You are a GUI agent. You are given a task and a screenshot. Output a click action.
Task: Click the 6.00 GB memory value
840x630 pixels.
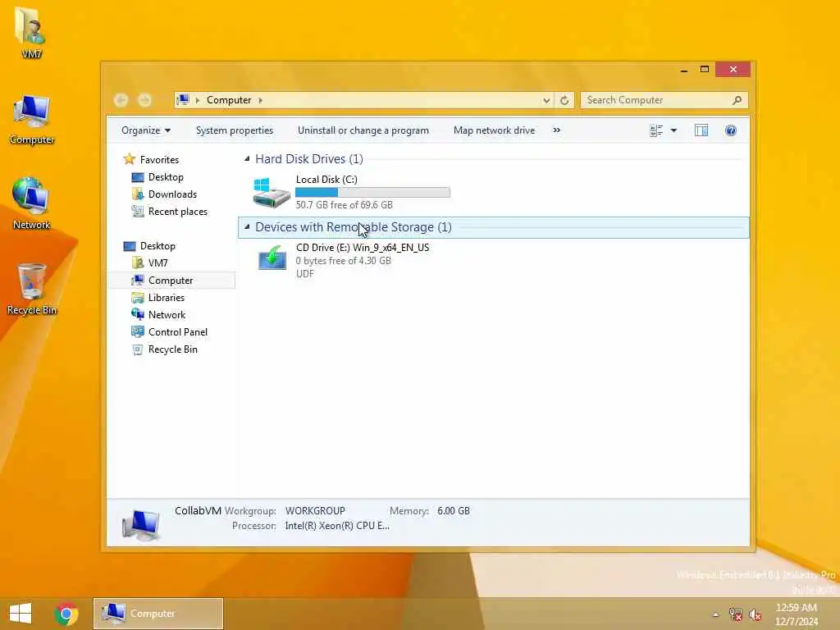coord(453,510)
